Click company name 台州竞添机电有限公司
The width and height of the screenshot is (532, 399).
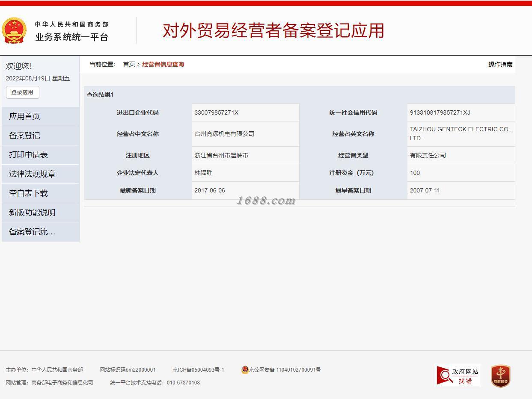(x=224, y=134)
